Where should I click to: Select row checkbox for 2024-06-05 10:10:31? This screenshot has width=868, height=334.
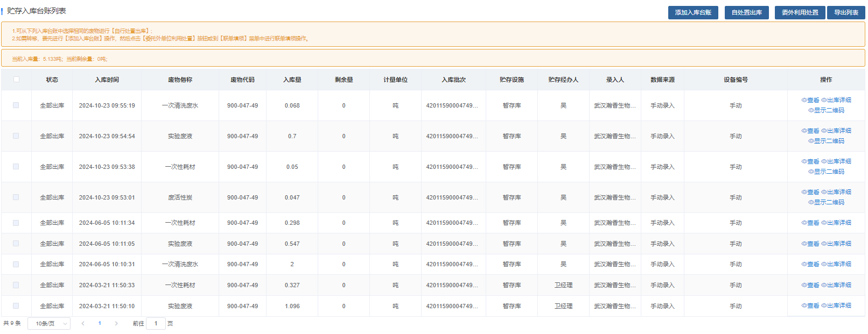16,264
